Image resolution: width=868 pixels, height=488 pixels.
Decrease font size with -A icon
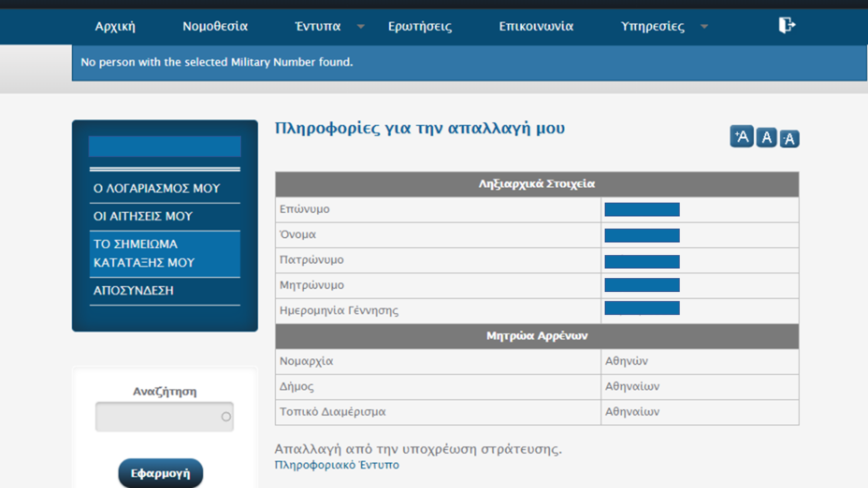[789, 139]
